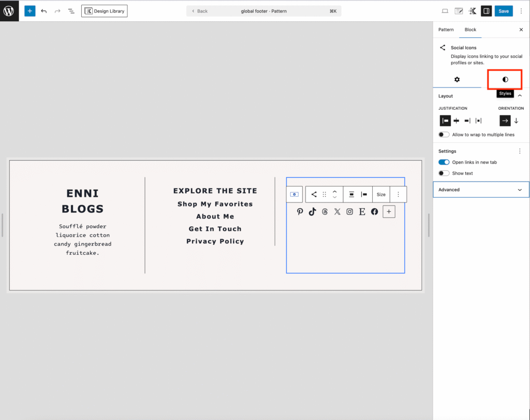Select the Block tab
The height and width of the screenshot is (420, 530).
coord(470,30)
